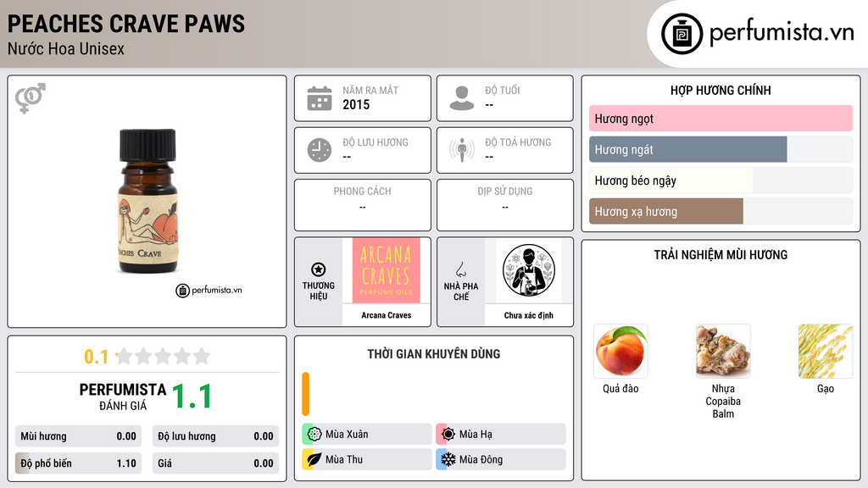Select the Mùa Thu season button
The image size is (868, 488).
(x=367, y=459)
